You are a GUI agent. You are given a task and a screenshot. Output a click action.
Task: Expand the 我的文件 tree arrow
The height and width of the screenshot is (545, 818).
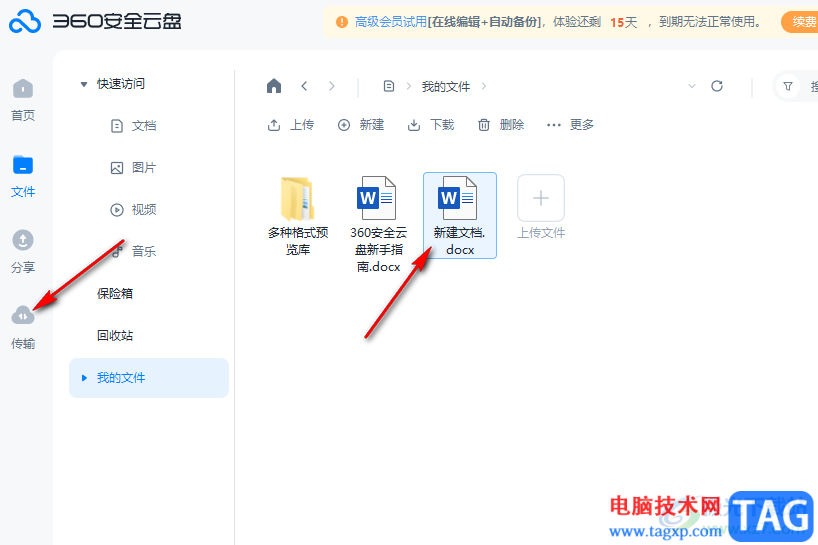pyautogui.click(x=84, y=378)
